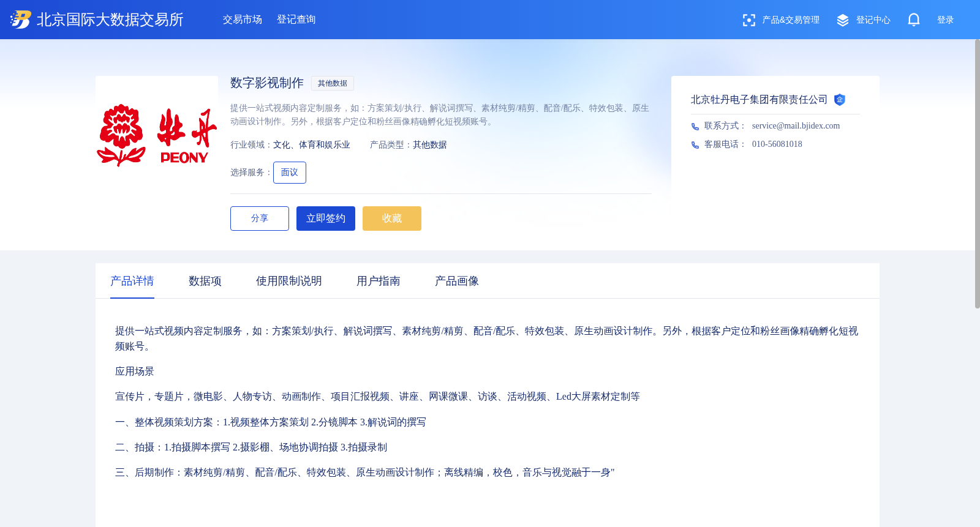Screen dimensions: 980x527
Task: Open the 交易市场 menu item
Action: coord(243,20)
